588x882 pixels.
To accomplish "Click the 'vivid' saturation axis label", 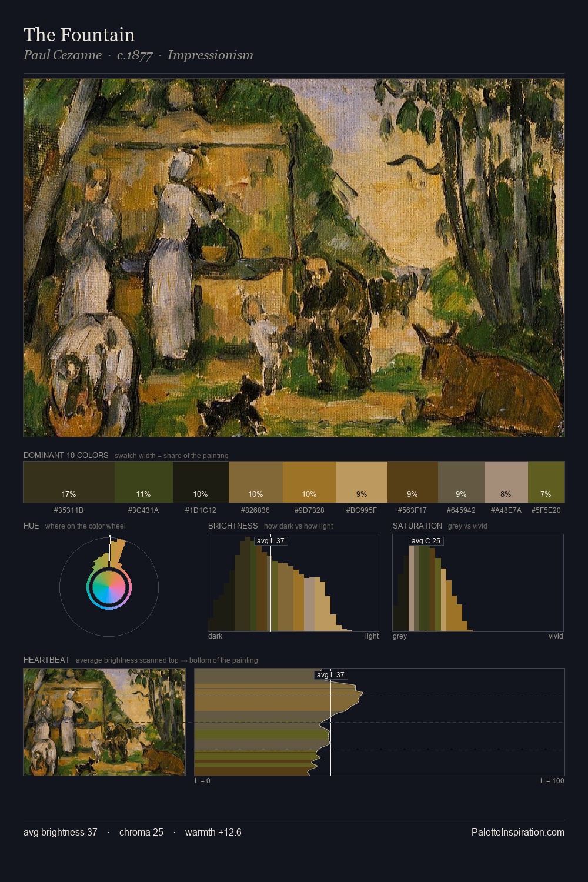I will [x=556, y=636].
